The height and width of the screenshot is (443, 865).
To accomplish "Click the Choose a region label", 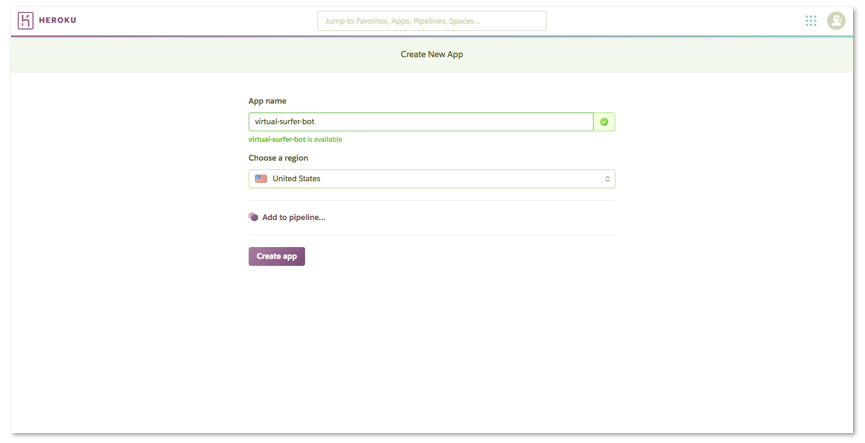I will (278, 158).
